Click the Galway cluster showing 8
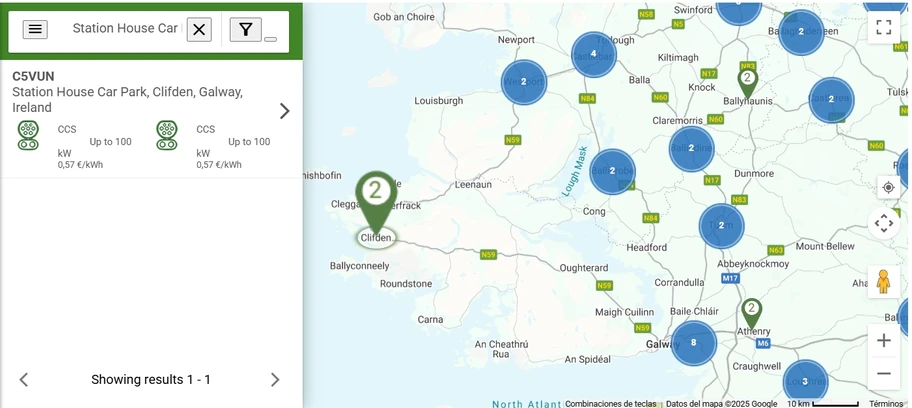Viewport: 912px width, 408px height. click(x=693, y=343)
